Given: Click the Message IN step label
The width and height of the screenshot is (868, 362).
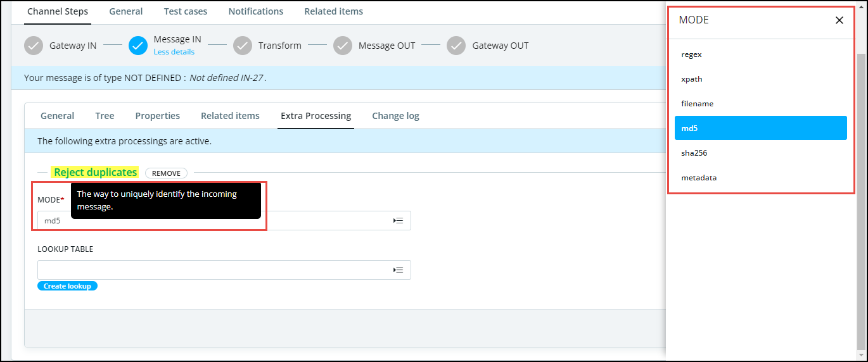Looking at the screenshot, I should click(177, 39).
